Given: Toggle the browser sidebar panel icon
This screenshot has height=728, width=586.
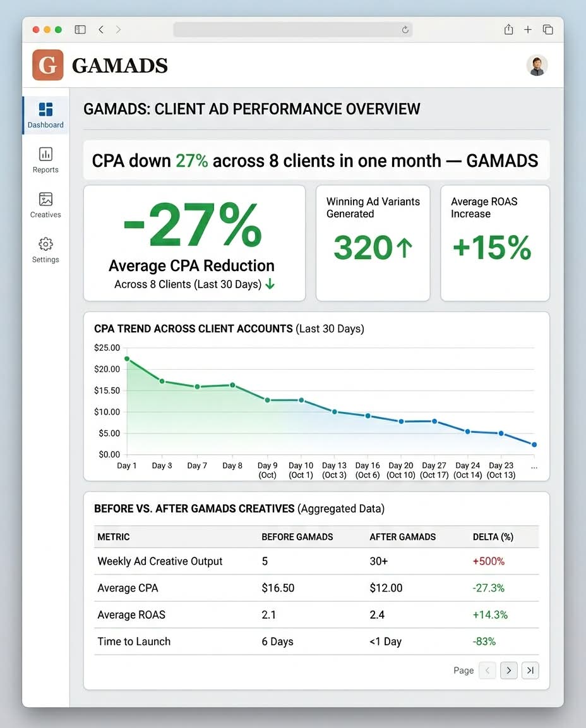Looking at the screenshot, I should [80, 30].
